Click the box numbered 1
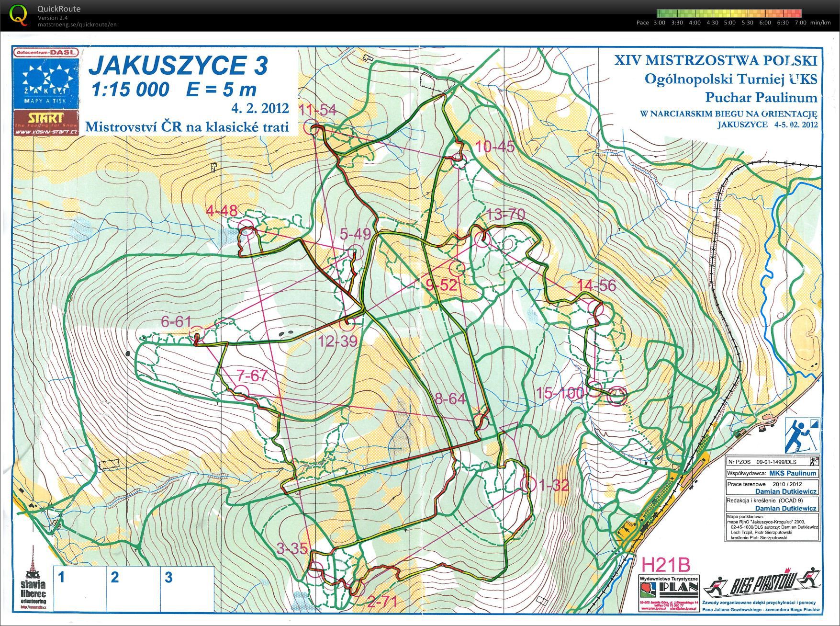Screen dimensions: 840x626 coord(79,588)
